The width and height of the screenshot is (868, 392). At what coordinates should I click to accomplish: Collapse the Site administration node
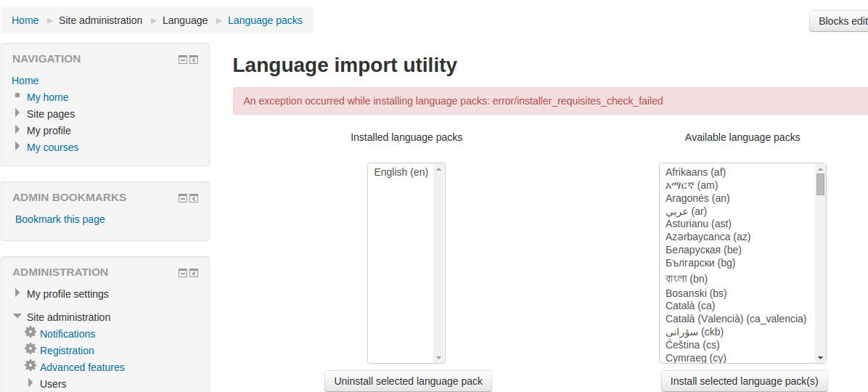click(17, 317)
